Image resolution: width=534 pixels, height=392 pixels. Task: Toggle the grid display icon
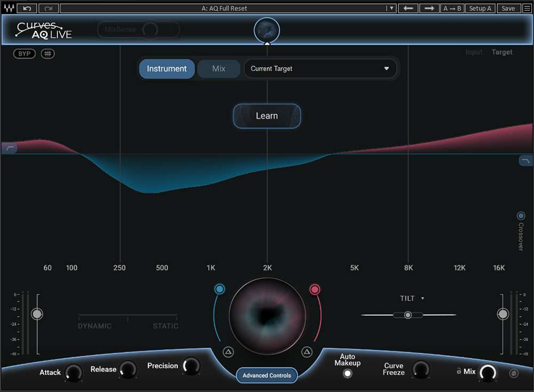pyautogui.click(x=48, y=54)
